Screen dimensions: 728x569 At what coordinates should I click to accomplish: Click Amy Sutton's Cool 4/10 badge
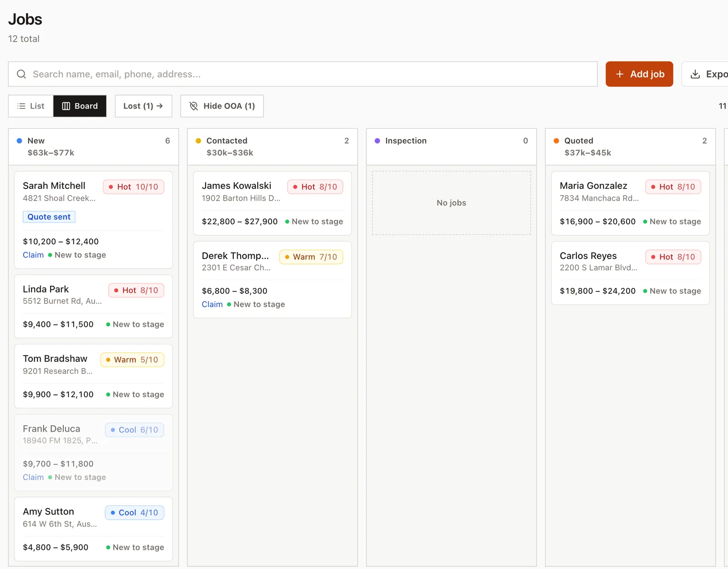pyautogui.click(x=135, y=513)
